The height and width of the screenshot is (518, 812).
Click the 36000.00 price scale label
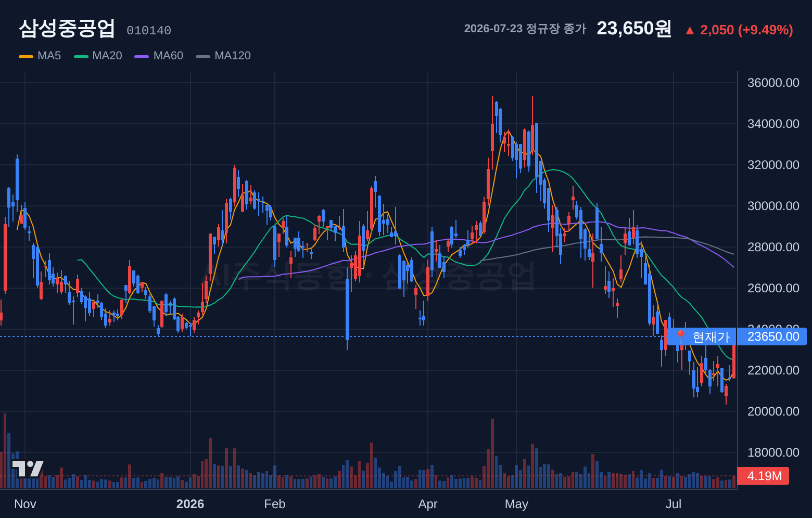(x=773, y=83)
